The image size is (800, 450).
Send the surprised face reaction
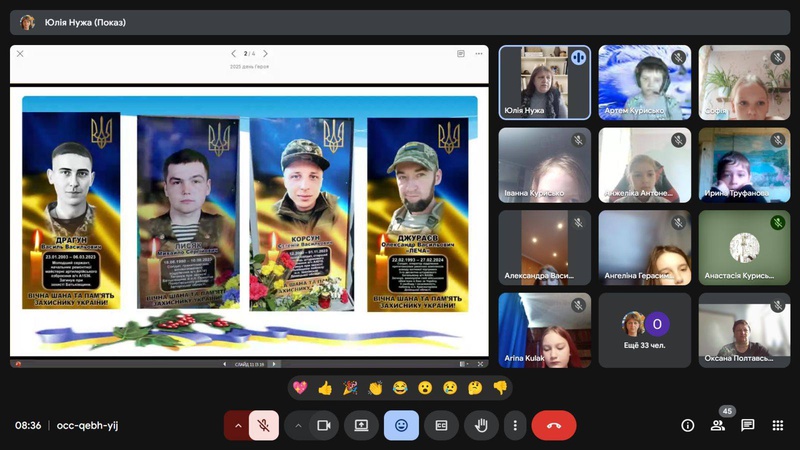(425, 388)
